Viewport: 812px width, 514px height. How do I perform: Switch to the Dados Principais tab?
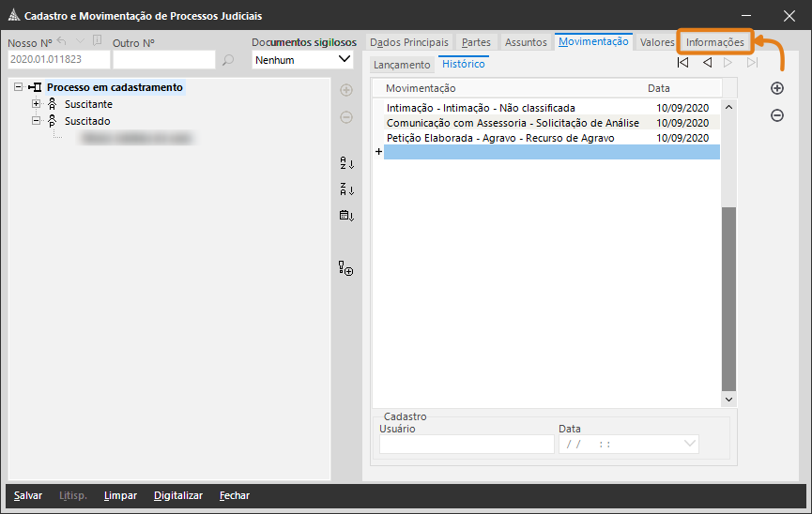[x=409, y=42]
